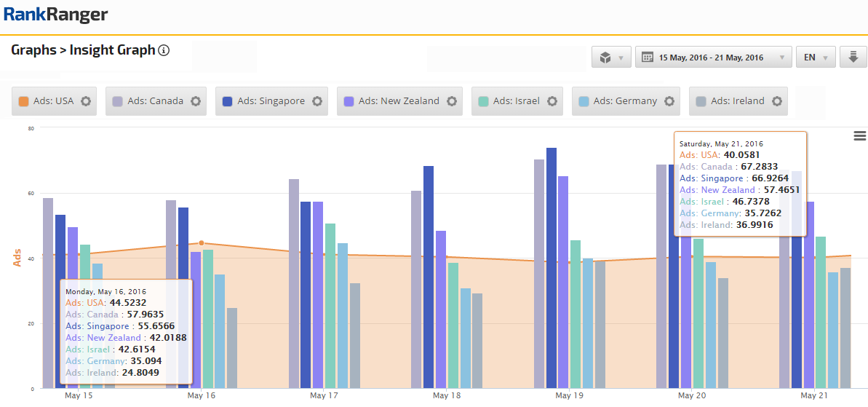
Task: Open the chart hamburger export menu
Action: point(859,136)
